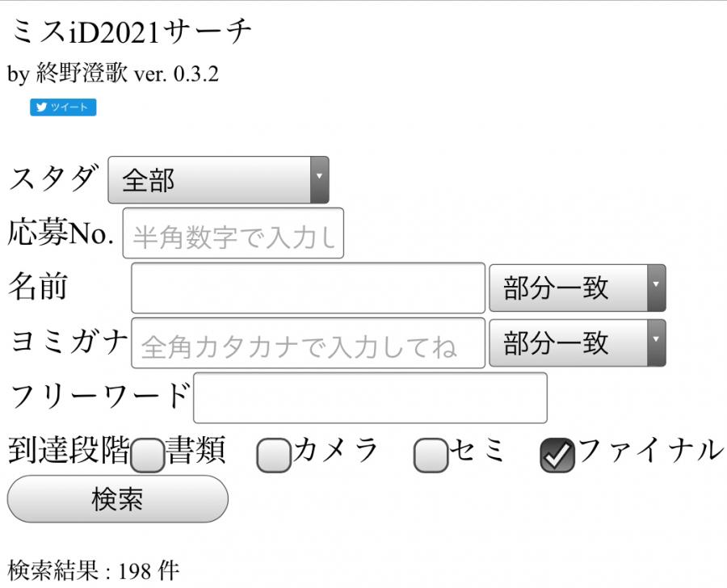This screenshot has width=727, height=588.
Task: Click the 検索結果 198 件 result count
Action: pos(94,571)
